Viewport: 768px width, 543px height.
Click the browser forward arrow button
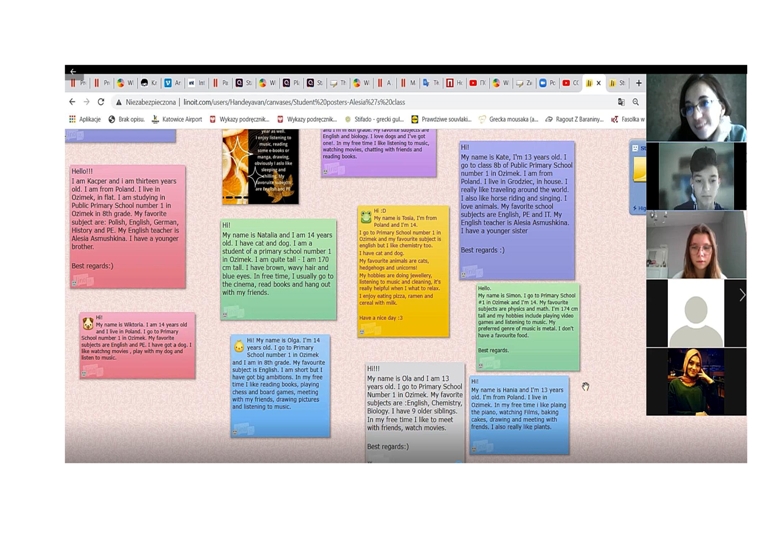[x=86, y=102]
